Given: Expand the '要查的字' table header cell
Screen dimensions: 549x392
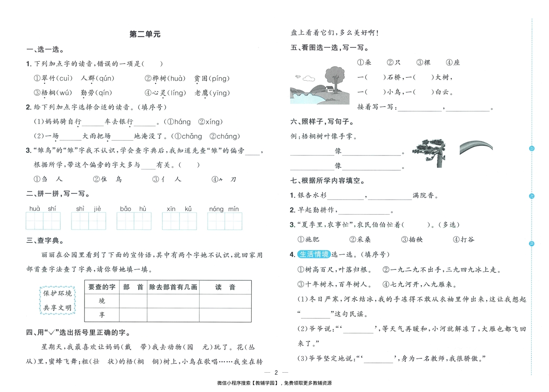Looking at the screenshot, I should click(102, 287).
